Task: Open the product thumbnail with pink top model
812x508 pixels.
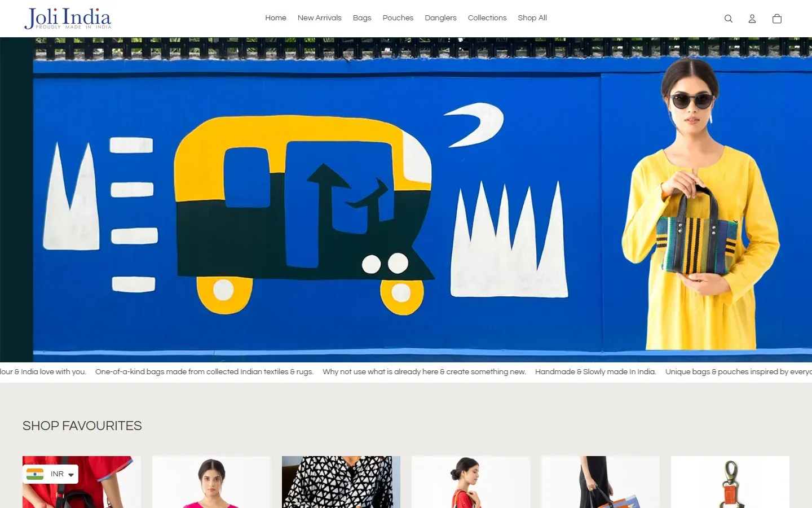Action: [x=211, y=482]
